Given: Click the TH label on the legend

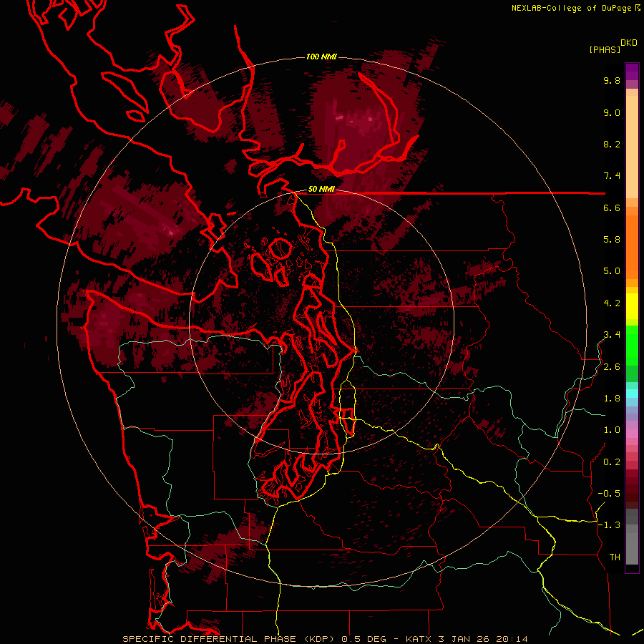Looking at the screenshot, I should point(615,557).
